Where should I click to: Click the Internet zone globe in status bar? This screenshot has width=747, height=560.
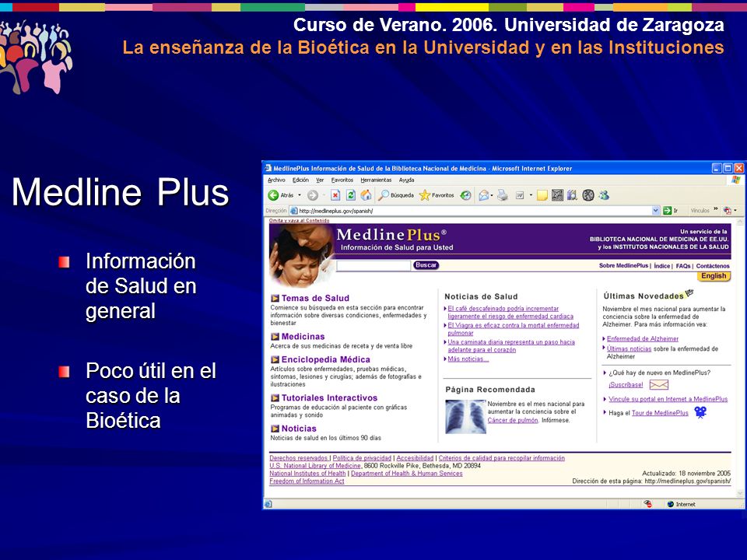670,504
